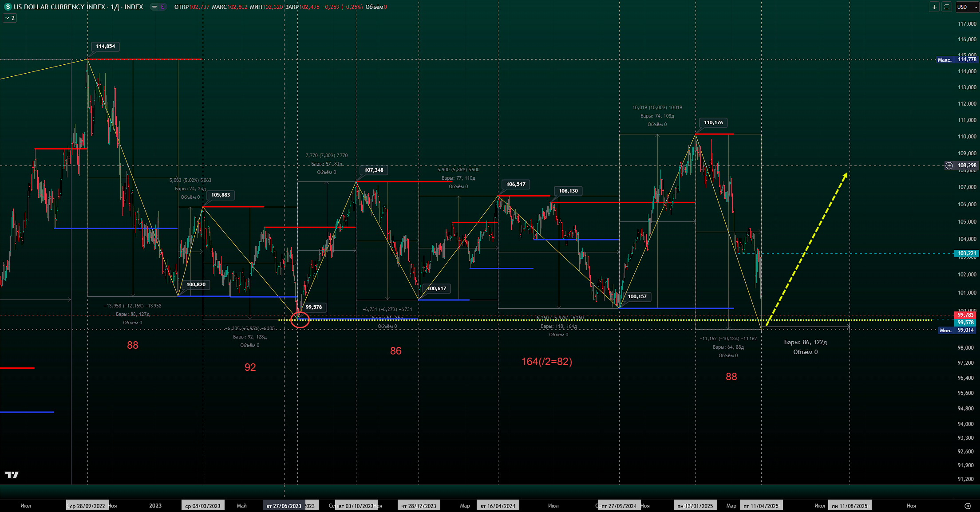Click the purple E indicator icon

point(162,7)
